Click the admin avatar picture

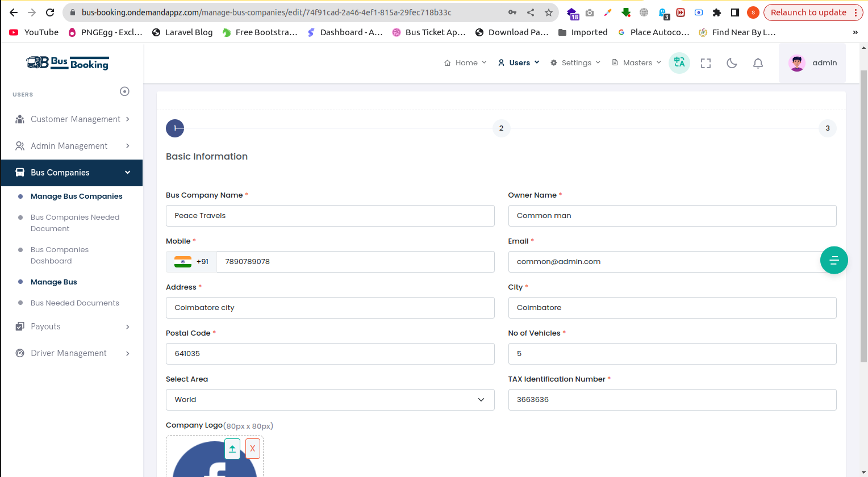[797, 63]
